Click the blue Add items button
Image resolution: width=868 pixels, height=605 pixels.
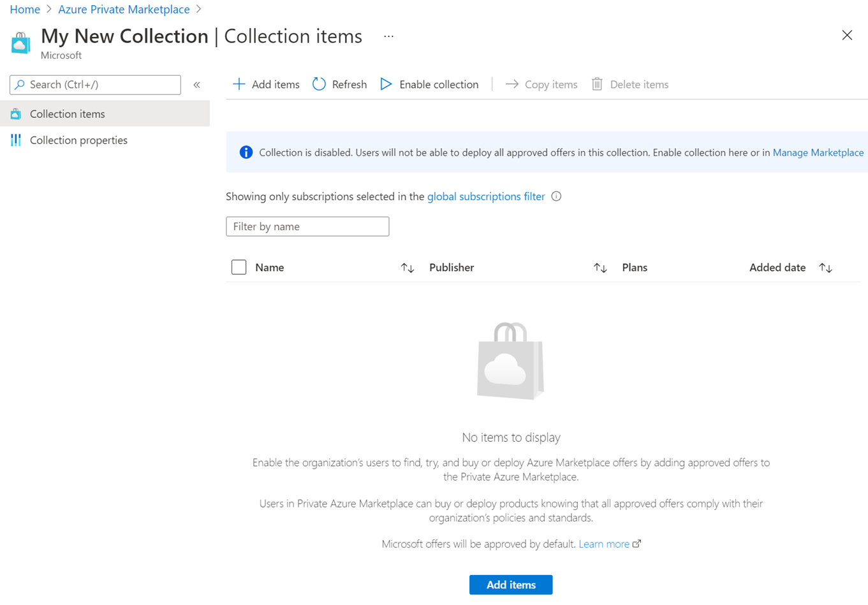(x=511, y=585)
